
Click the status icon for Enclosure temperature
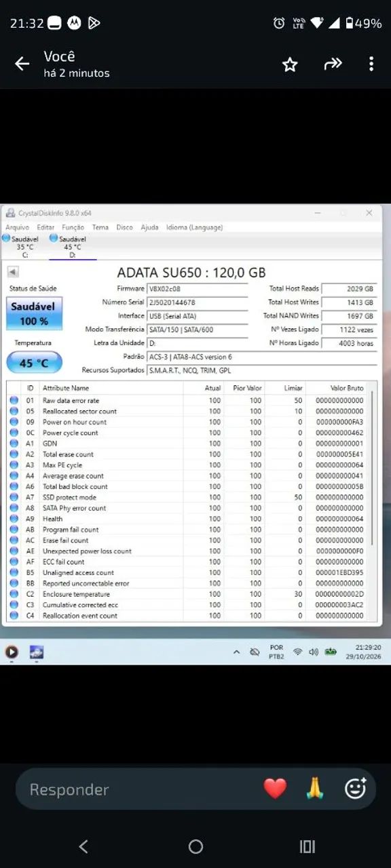tap(14, 594)
